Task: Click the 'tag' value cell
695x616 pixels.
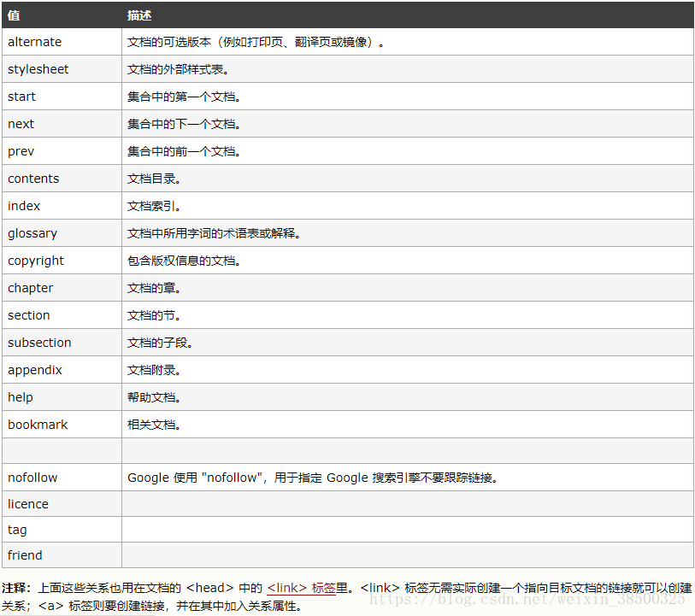Action: coord(62,530)
